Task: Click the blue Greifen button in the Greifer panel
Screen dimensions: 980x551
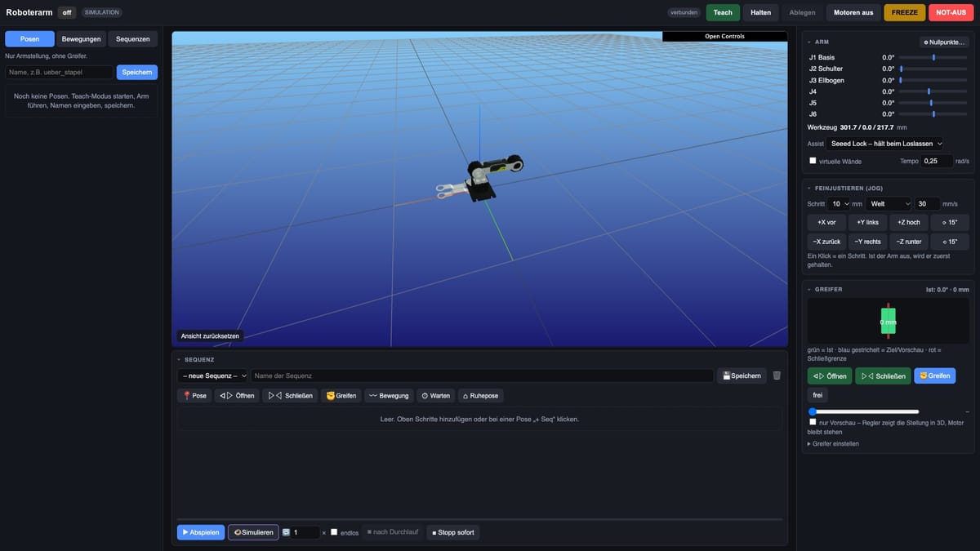Action: click(x=934, y=376)
